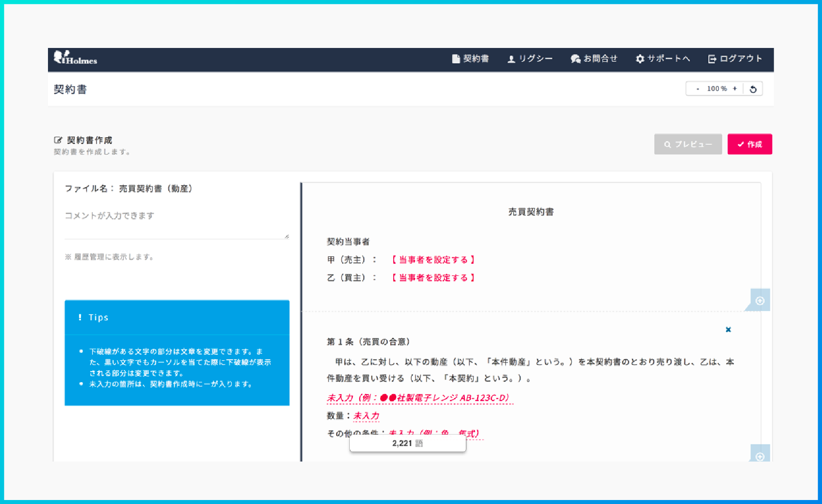Set the 乙（買主）party link

[433, 278]
